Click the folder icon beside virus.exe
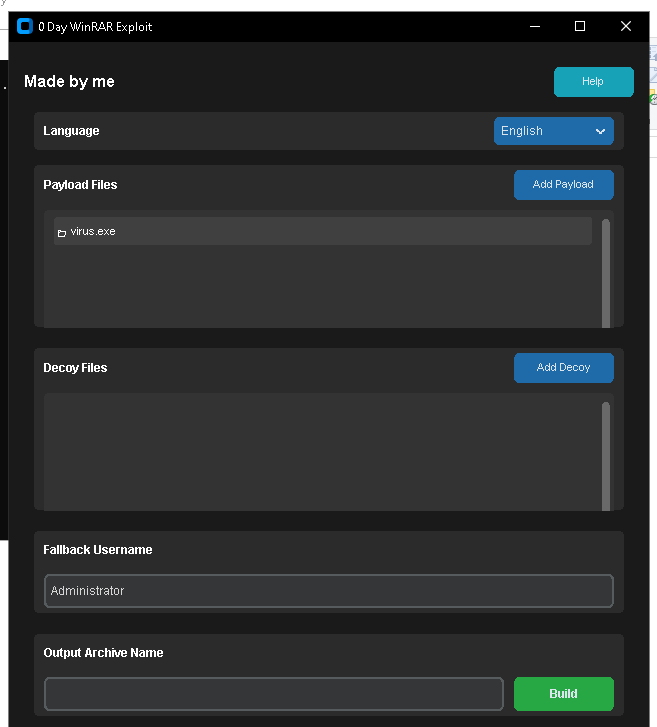This screenshot has height=727, width=657. 62,232
